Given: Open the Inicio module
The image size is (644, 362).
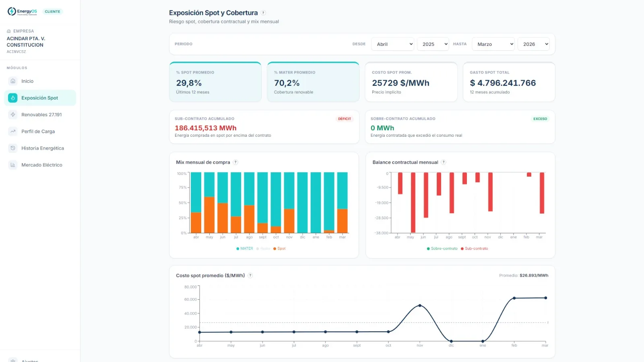Looking at the screenshot, I should [x=40, y=81].
